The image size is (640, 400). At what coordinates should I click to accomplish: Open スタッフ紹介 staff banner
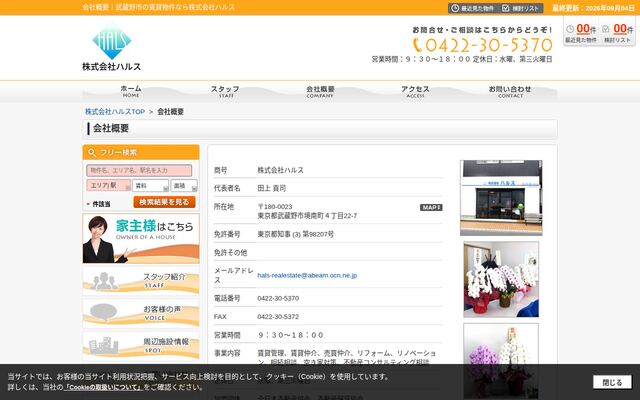(x=141, y=281)
